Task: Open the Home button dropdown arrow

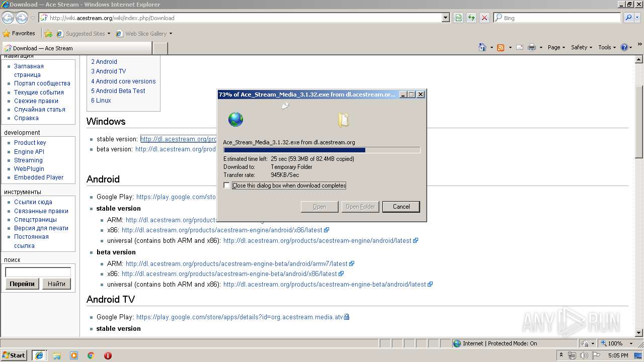Action: [492, 47]
